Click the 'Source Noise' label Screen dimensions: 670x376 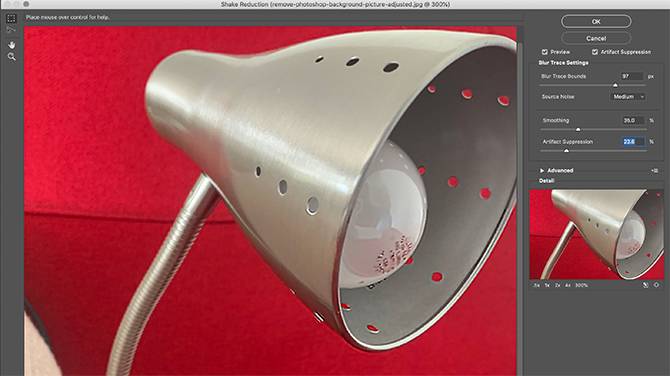point(558,97)
